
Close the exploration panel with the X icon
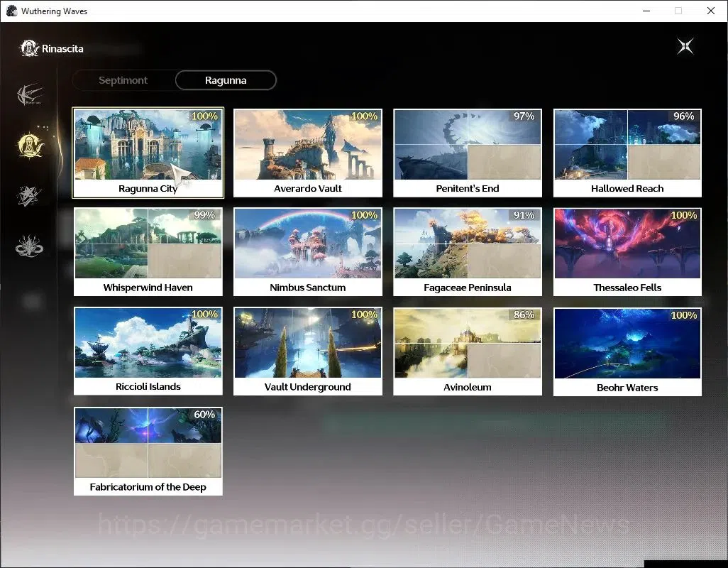[x=685, y=46]
